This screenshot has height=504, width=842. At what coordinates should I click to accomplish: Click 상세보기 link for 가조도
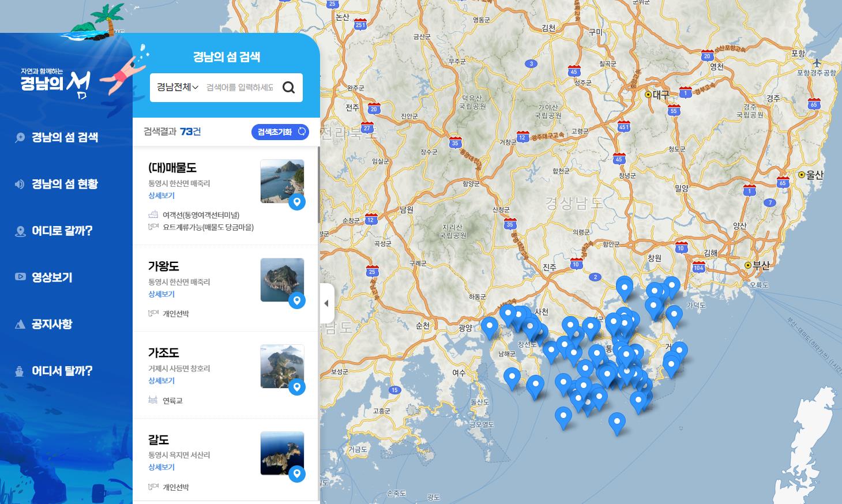(161, 381)
